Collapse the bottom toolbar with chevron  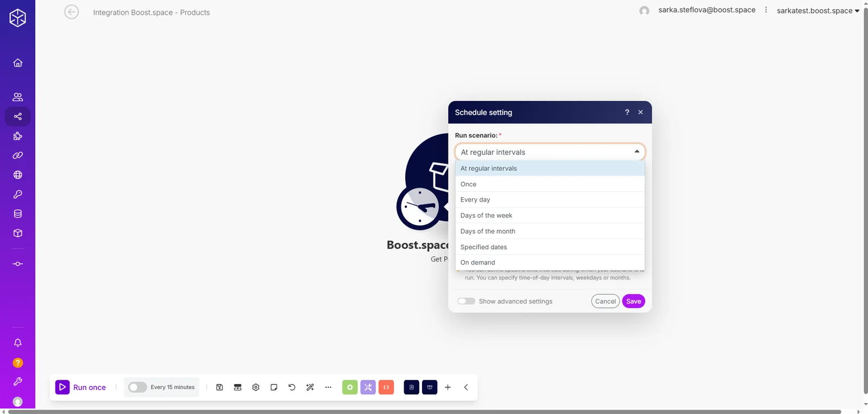tap(466, 387)
